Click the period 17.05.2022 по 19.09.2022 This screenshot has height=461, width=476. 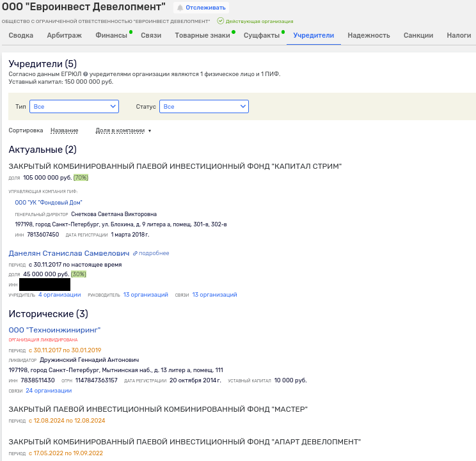(x=66, y=453)
